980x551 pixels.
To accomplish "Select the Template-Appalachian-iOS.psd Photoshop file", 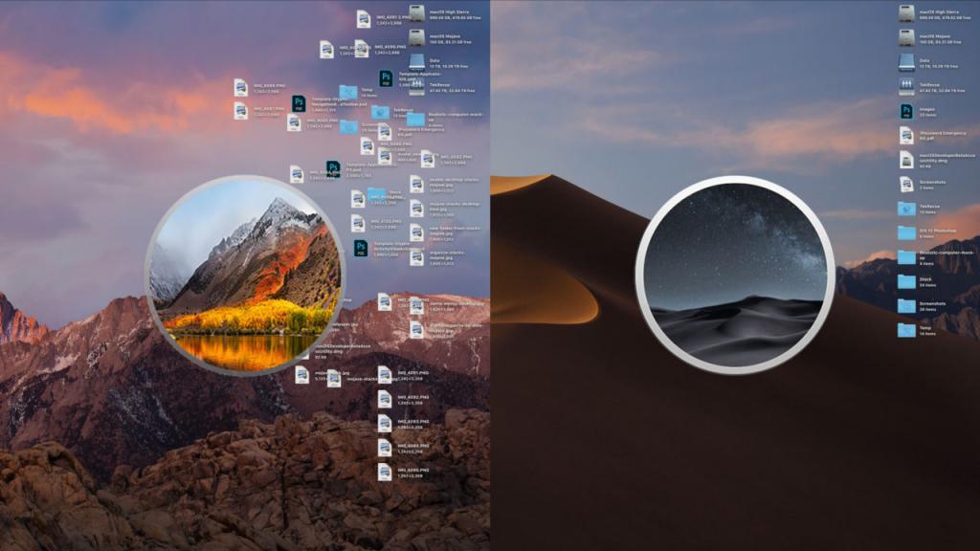I will tap(385, 77).
